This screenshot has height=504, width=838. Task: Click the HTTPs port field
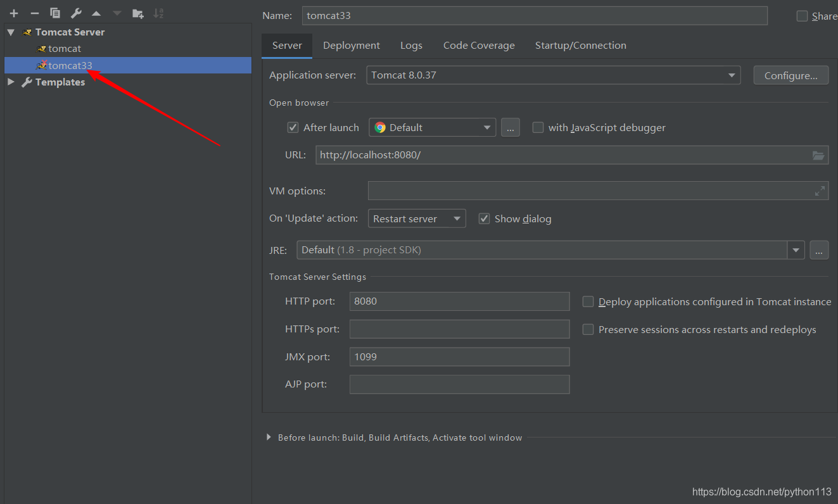[459, 329]
